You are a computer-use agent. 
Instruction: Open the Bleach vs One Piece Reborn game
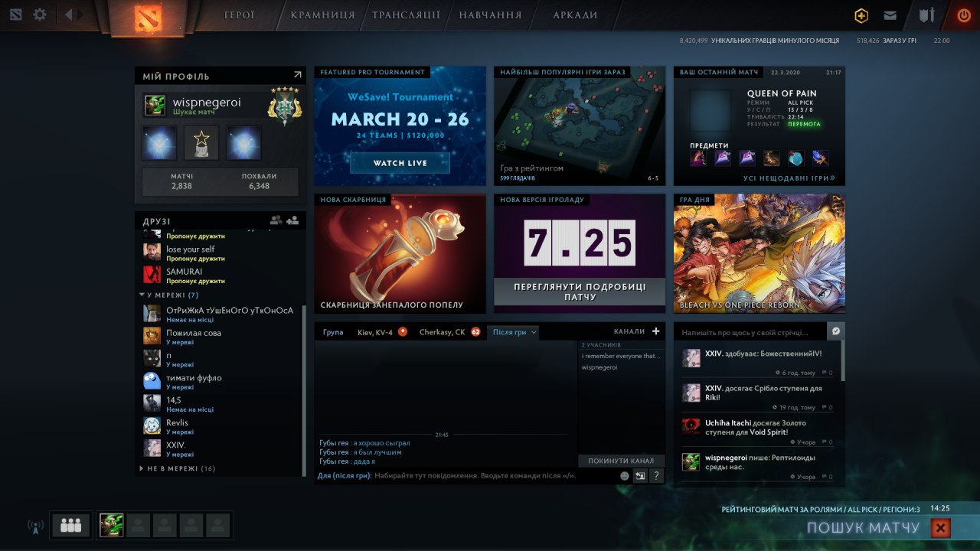click(x=759, y=253)
